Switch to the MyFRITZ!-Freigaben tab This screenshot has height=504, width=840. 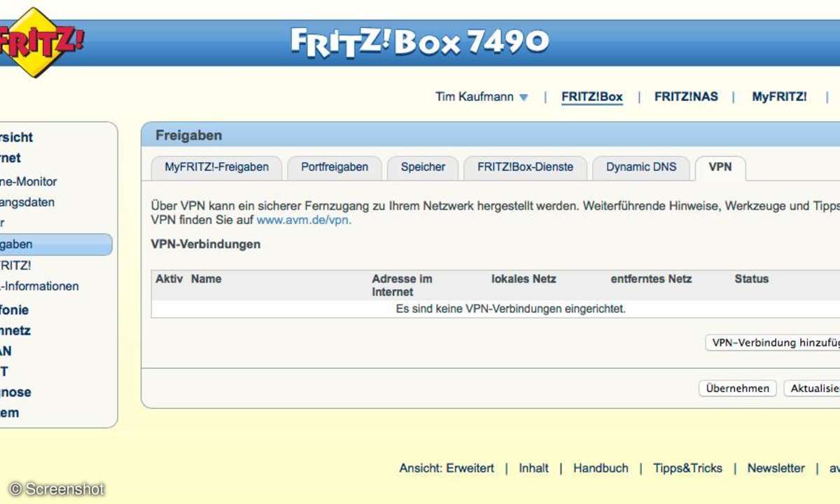216,167
